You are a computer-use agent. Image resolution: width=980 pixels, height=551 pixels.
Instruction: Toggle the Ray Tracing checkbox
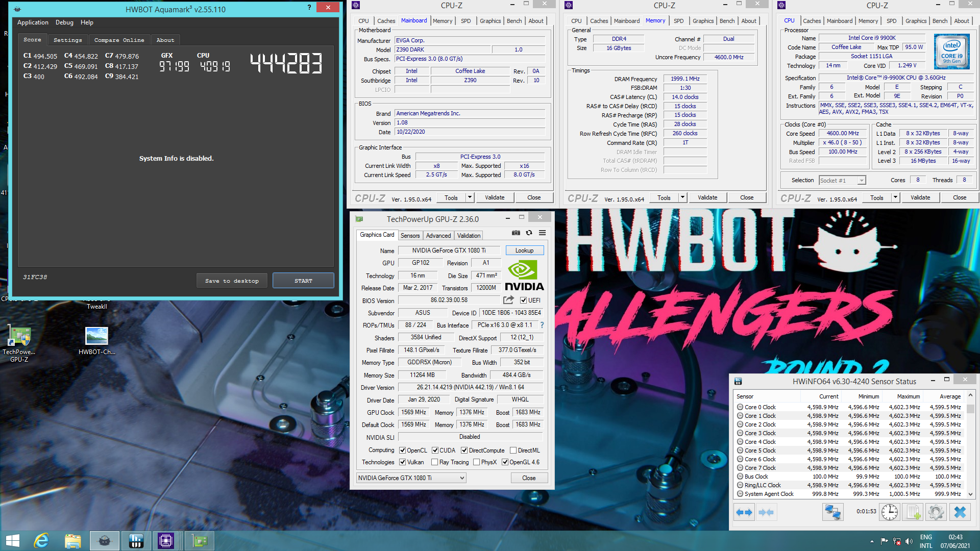pyautogui.click(x=434, y=462)
